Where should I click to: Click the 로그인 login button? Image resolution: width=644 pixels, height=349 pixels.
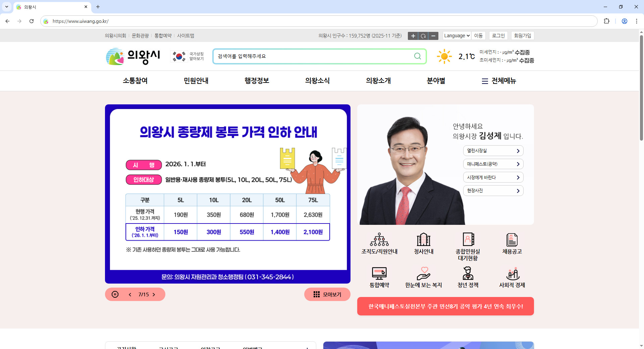click(x=498, y=36)
